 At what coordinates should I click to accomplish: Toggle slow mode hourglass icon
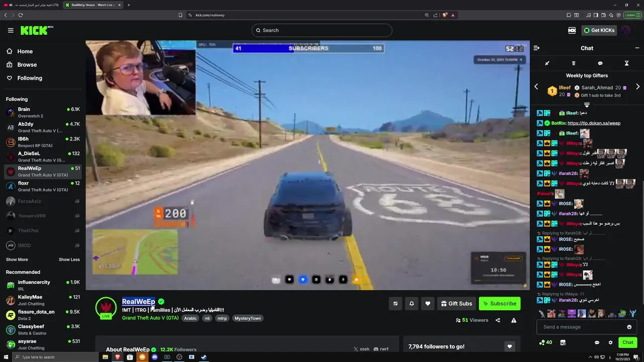tap(626, 63)
